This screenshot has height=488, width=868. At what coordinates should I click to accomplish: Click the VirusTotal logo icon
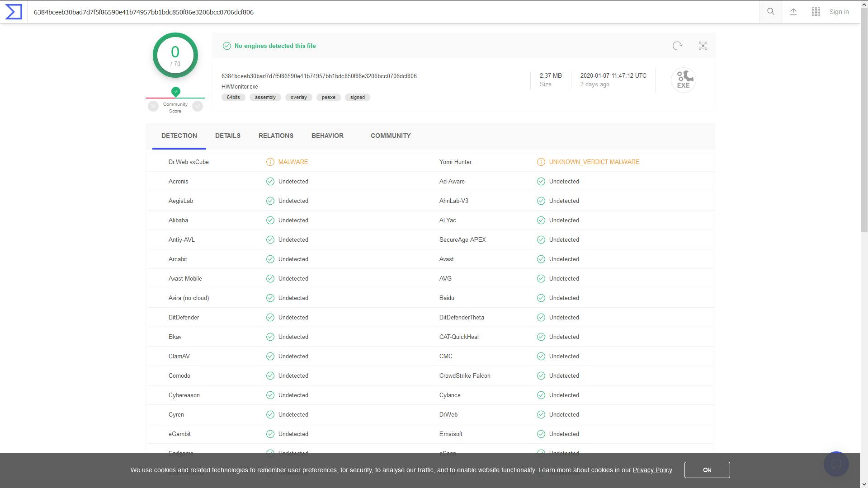[x=14, y=12]
